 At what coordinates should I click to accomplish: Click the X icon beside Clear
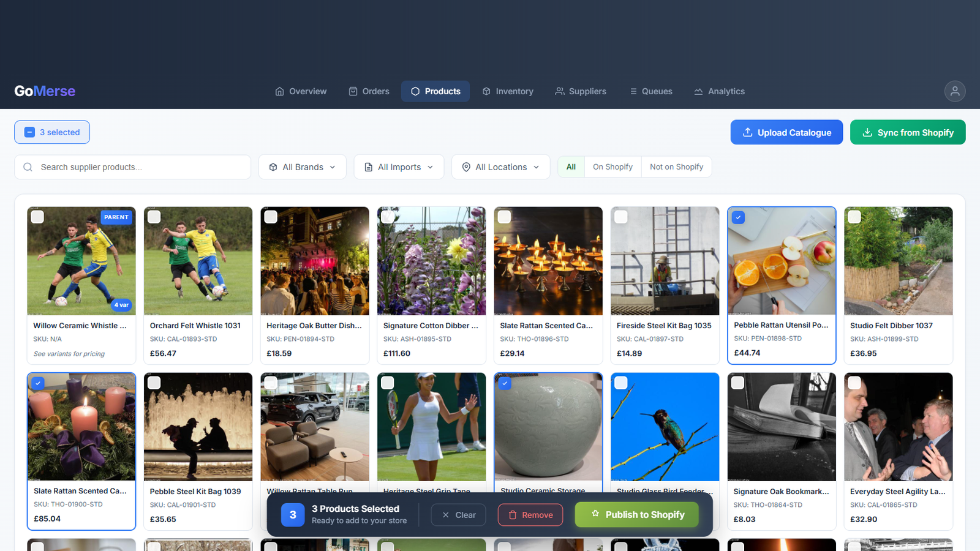click(x=446, y=515)
